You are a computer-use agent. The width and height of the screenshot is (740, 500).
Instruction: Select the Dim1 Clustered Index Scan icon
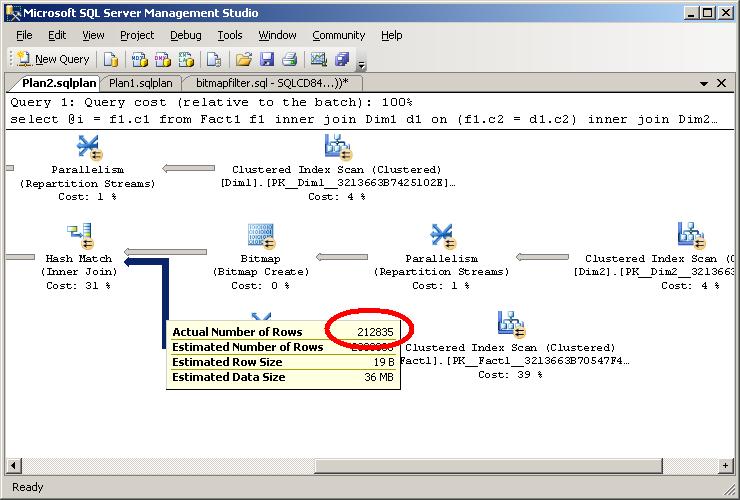coord(337,147)
